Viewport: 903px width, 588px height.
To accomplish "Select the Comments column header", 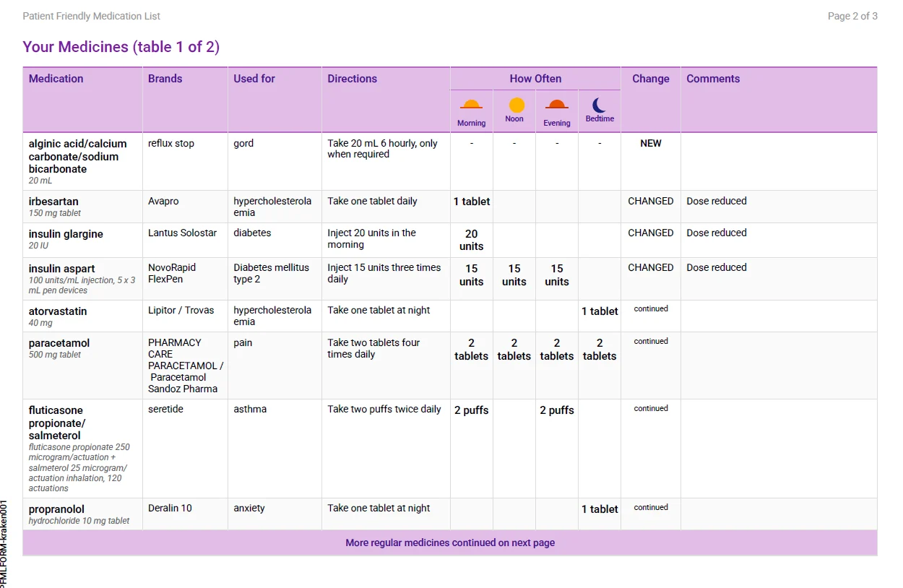I will (x=713, y=79).
